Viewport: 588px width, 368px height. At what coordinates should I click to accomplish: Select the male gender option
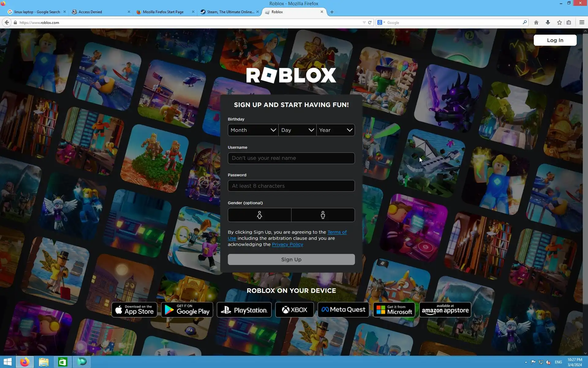323,215
